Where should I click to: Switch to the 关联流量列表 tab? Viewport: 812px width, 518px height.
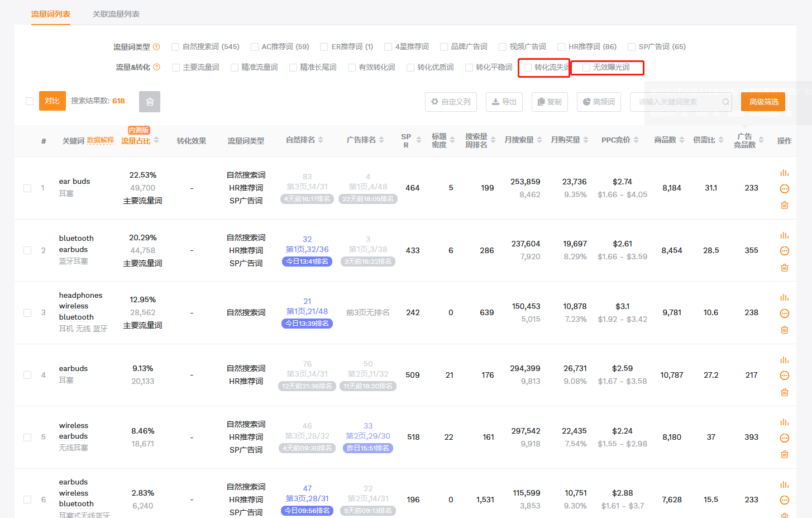[x=116, y=14]
